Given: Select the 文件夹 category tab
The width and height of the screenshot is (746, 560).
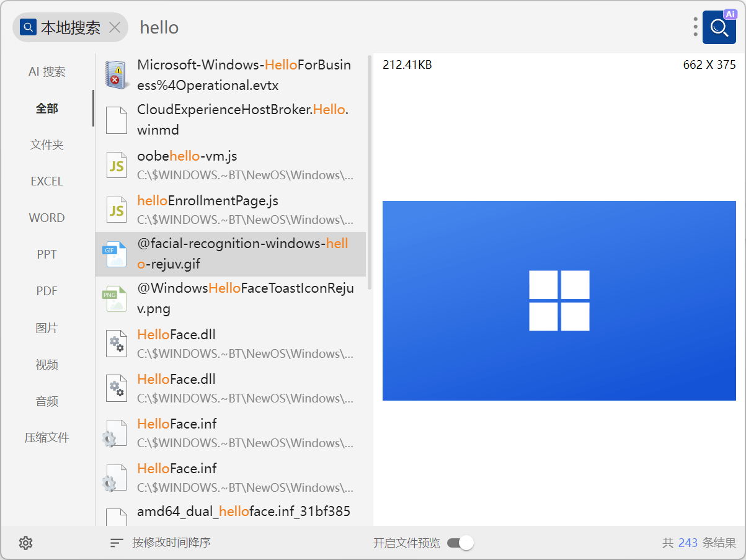Looking at the screenshot, I should [x=47, y=145].
